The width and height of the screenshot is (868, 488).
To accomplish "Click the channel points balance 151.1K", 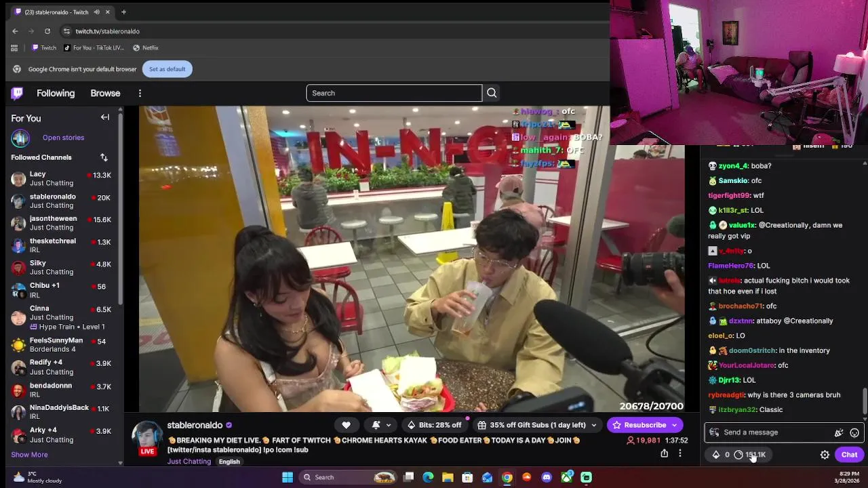I will click(x=750, y=455).
